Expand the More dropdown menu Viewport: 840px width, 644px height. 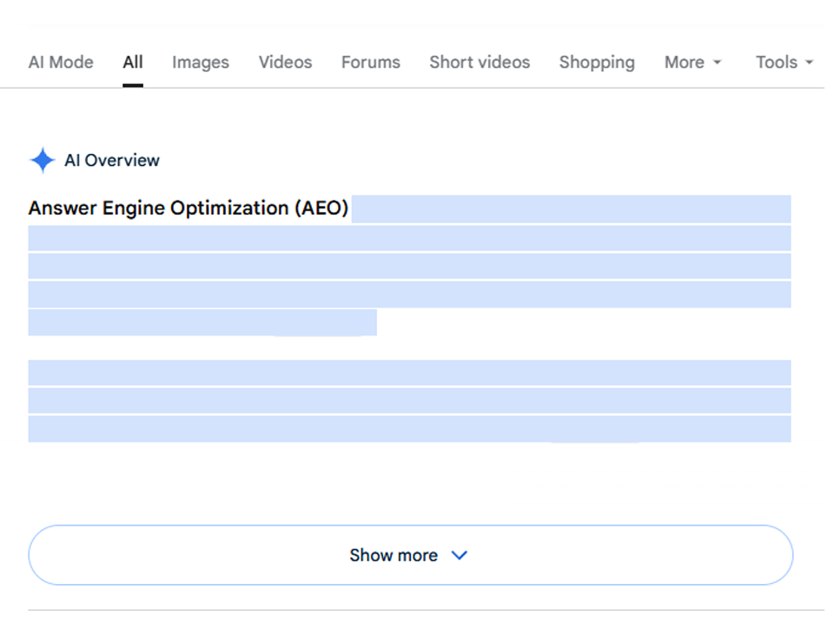[692, 63]
